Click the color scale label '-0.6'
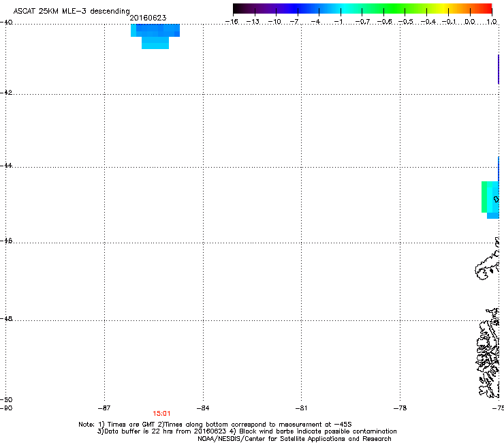 [x=384, y=22]
